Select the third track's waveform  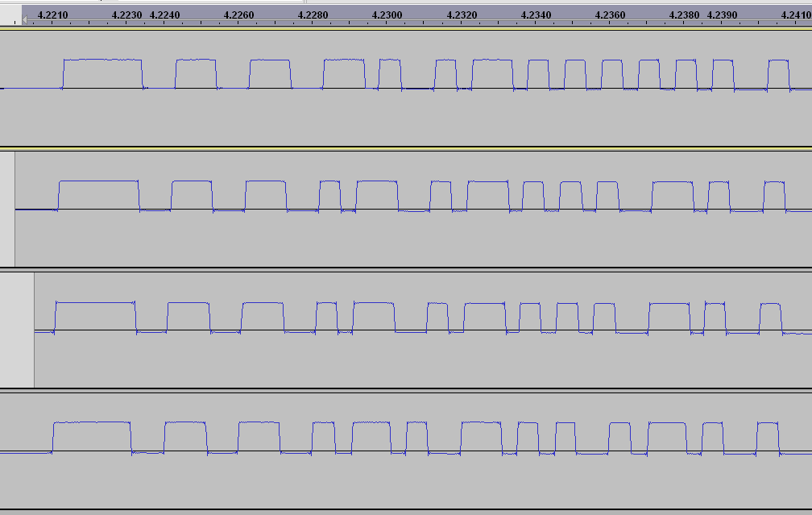[x=423, y=330]
